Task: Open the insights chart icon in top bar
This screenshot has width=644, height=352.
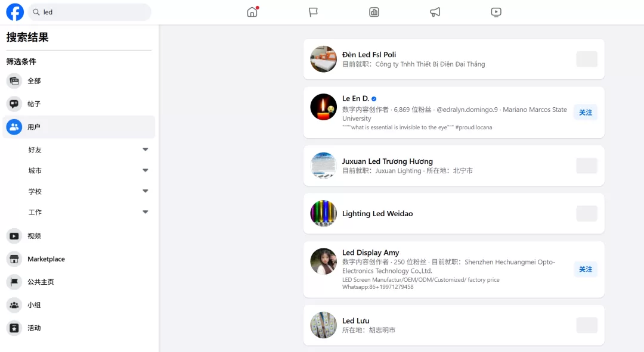Action: coord(374,13)
